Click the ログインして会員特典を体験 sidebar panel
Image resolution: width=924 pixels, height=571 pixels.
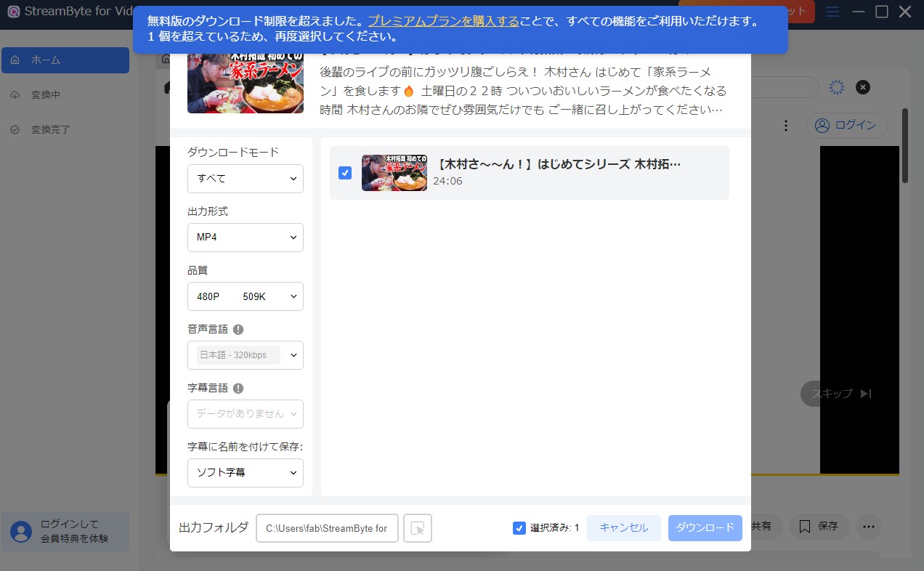click(x=65, y=532)
